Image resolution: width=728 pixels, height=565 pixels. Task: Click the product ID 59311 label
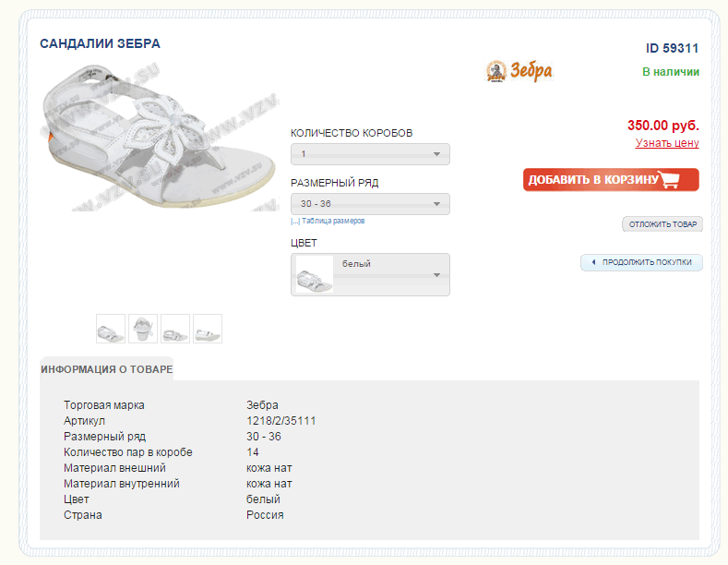point(672,49)
